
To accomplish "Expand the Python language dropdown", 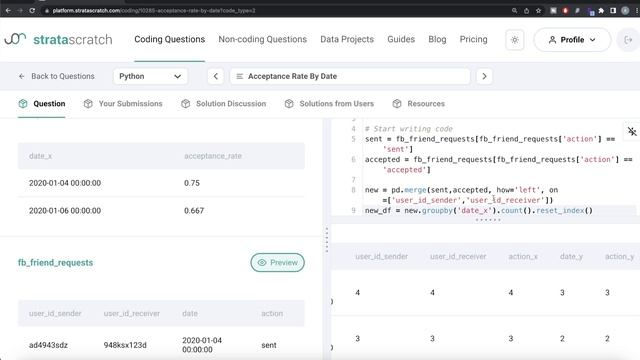I will (150, 76).
